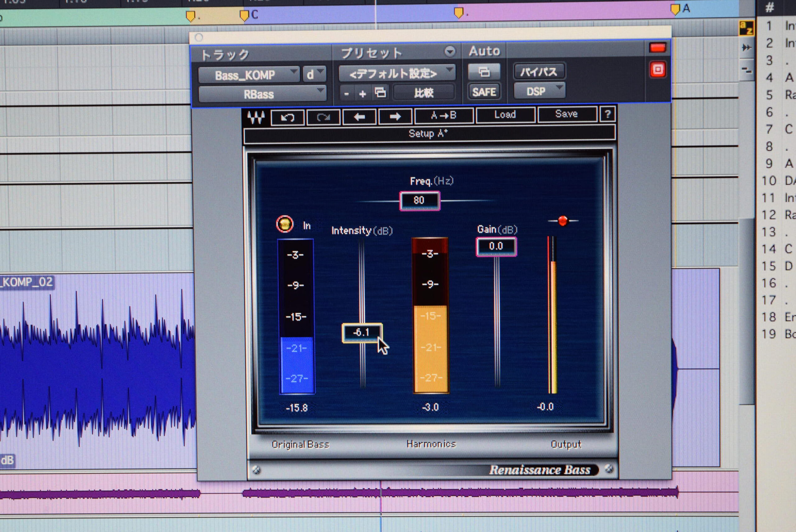796x532 pixels.
Task: Click the Harmonics peak value -3.0
Action: 430,407
